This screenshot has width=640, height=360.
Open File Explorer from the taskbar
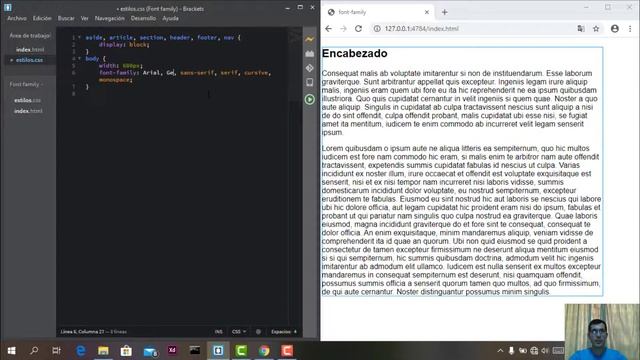point(103,351)
